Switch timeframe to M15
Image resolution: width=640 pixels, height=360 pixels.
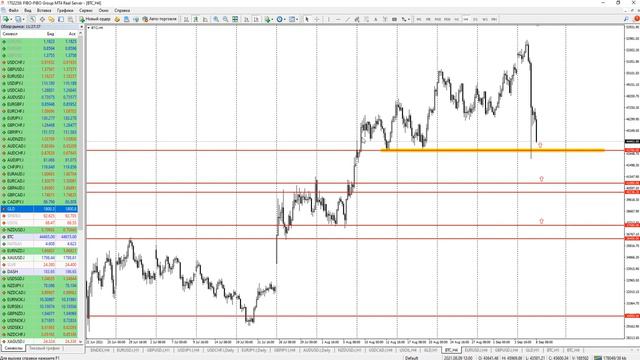[x=438, y=19]
